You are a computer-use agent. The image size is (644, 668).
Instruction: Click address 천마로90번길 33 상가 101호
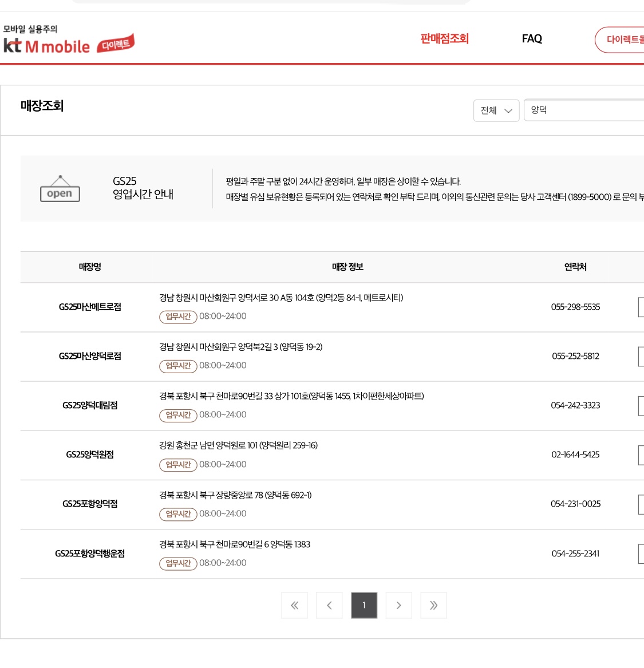262,396
